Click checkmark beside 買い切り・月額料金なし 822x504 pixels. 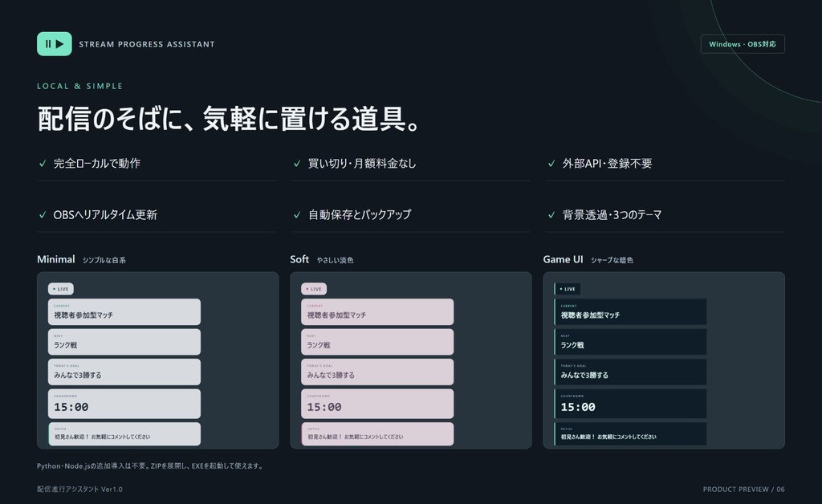(297, 164)
